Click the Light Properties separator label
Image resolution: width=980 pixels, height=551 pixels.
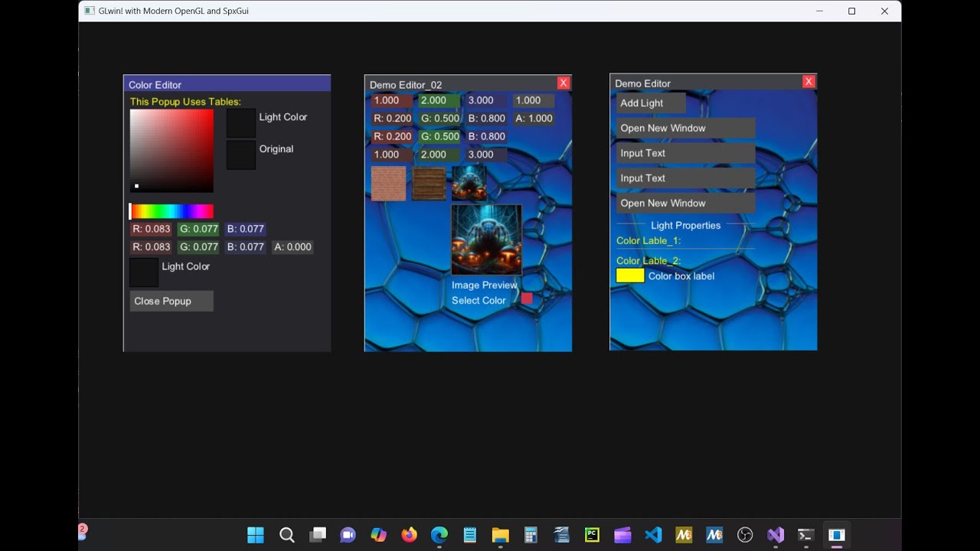686,225
